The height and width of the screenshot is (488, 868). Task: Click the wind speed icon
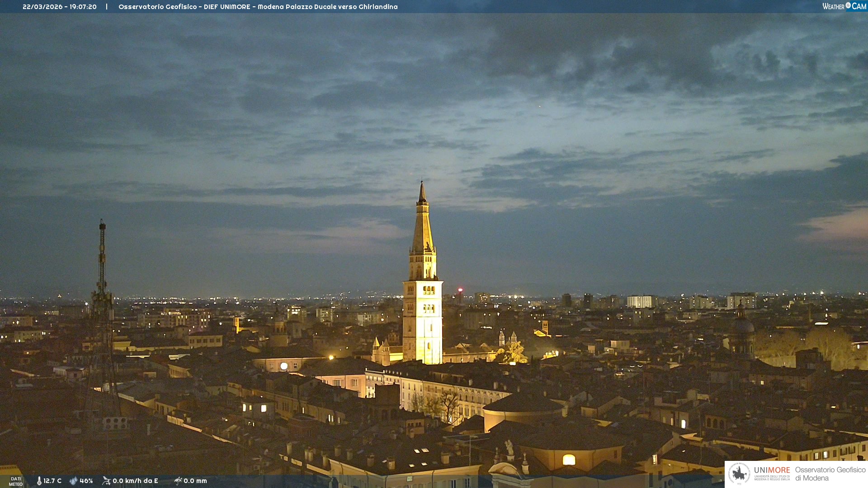pos(106,481)
